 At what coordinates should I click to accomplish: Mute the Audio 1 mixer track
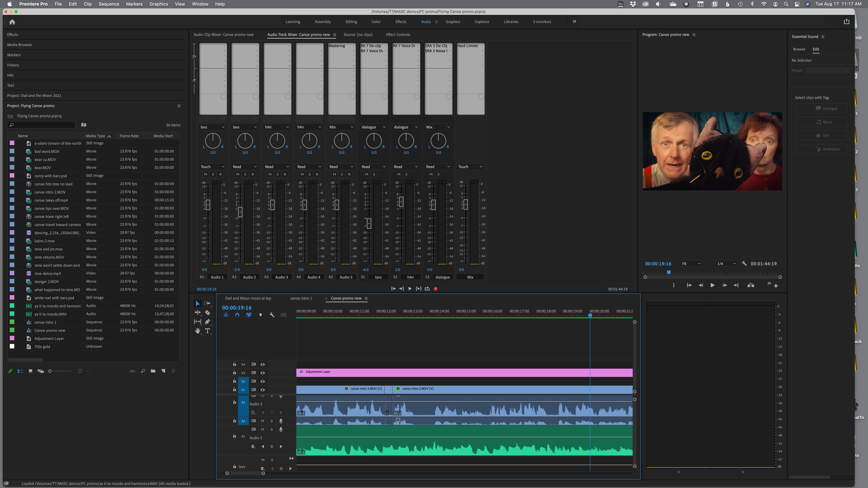205,175
